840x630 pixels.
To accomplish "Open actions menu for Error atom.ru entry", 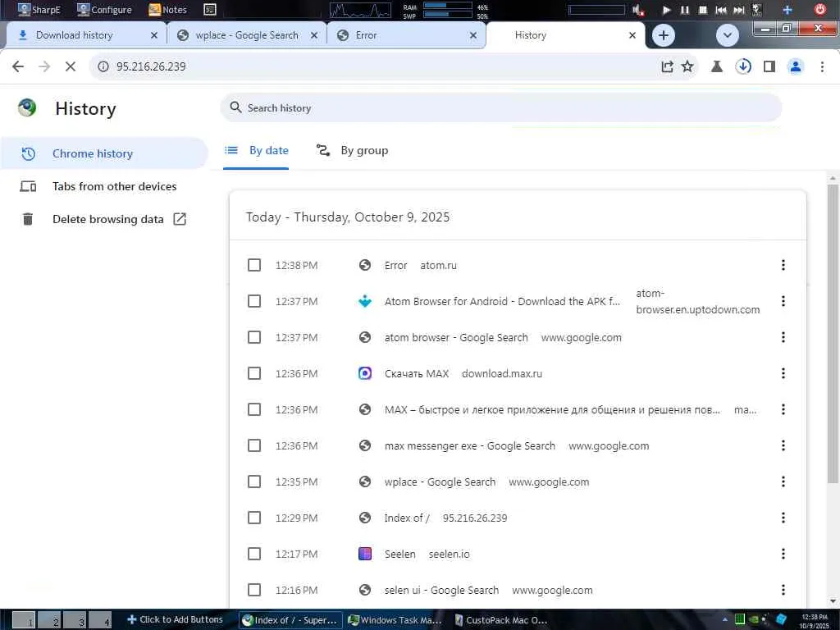I will (783, 265).
